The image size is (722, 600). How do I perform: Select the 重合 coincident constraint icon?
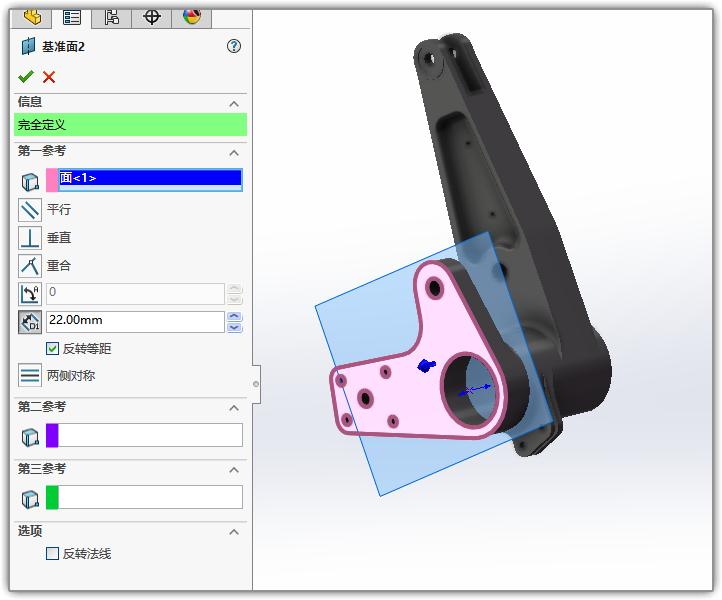pyautogui.click(x=30, y=266)
